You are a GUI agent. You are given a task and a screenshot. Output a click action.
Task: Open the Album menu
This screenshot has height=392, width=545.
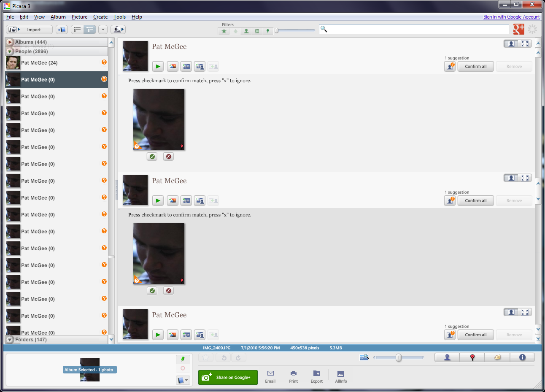tap(58, 17)
